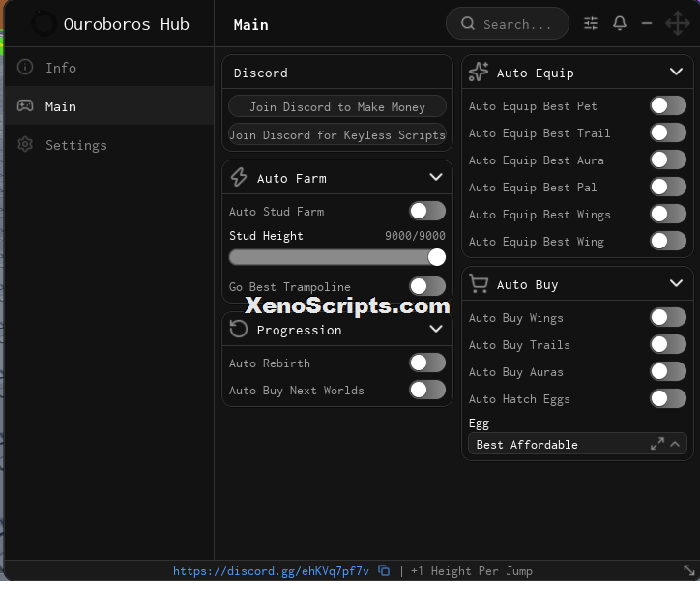Open the Best Affordable egg dropdown

(x=577, y=444)
